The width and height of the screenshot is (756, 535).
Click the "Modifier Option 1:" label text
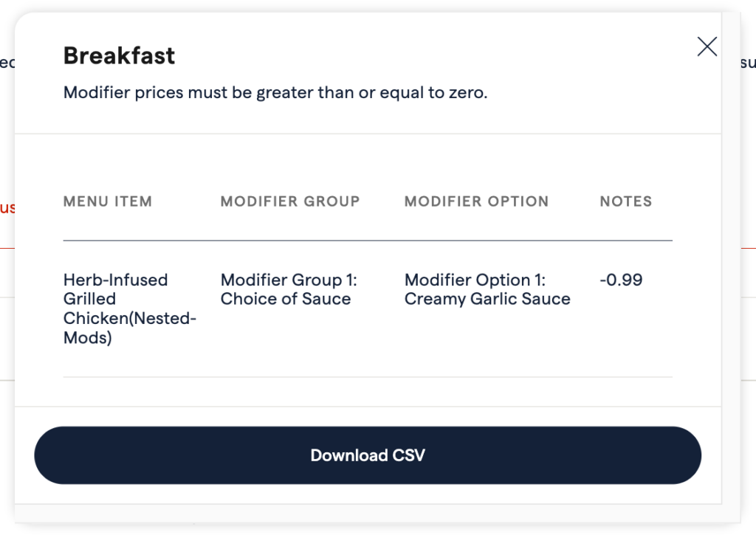coord(473,280)
